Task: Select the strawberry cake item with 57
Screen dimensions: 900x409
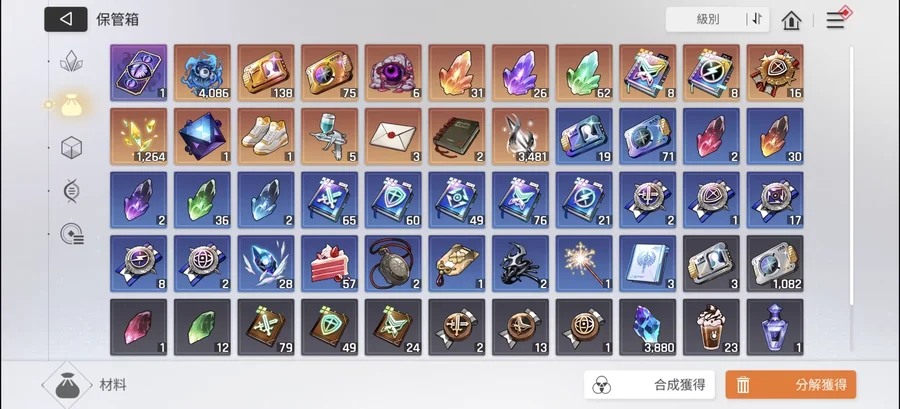Action: [329, 263]
